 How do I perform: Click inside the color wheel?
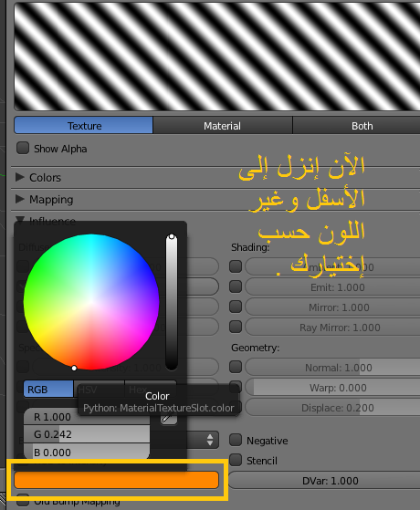pos(91,302)
